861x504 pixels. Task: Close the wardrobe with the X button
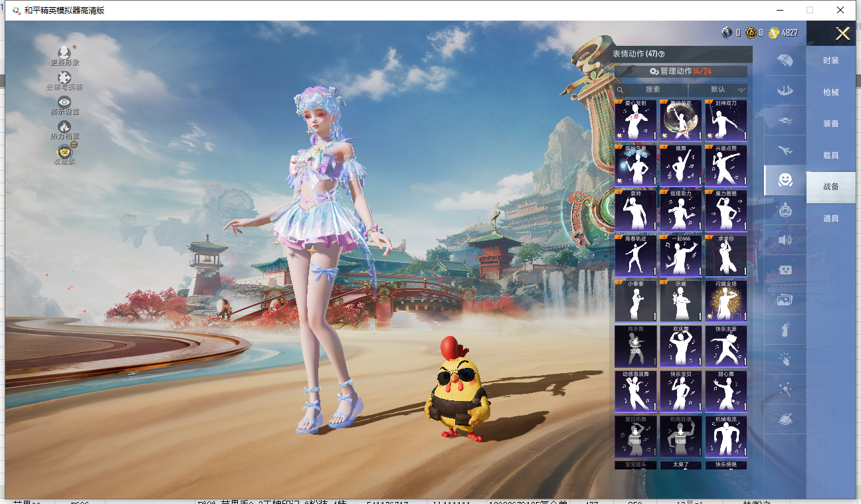click(x=842, y=34)
